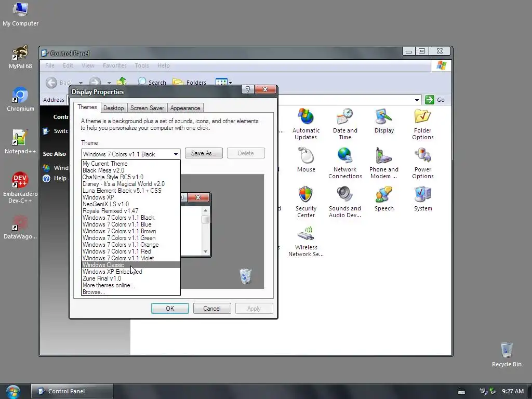Open the Tools menu
The height and width of the screenshot is (399, 532).
(x=142, y=65)
